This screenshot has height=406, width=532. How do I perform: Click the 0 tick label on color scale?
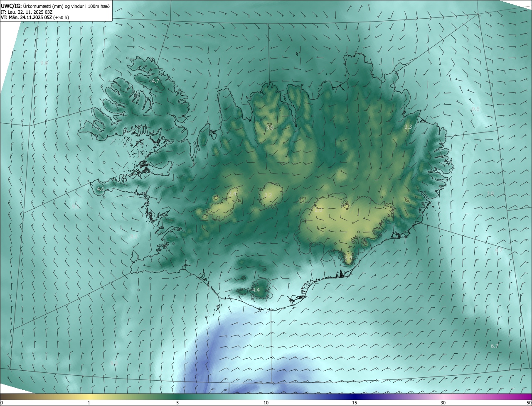coord(2,403)
